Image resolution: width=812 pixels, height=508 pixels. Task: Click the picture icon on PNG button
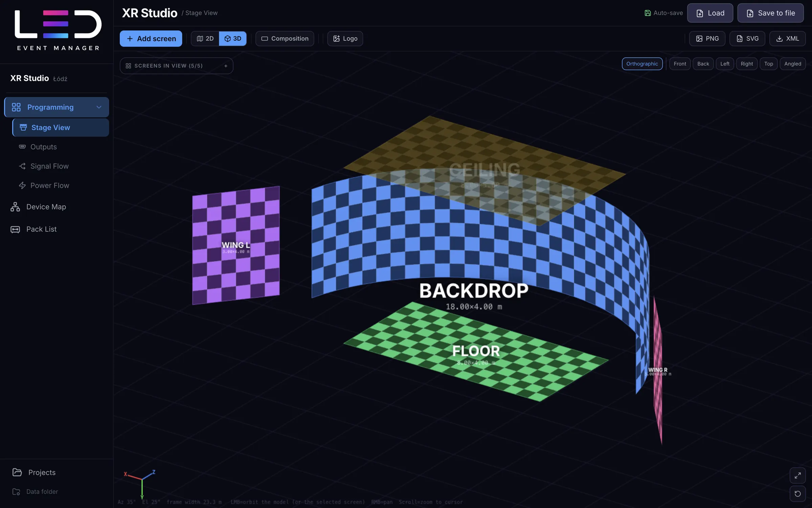[699, 39]
